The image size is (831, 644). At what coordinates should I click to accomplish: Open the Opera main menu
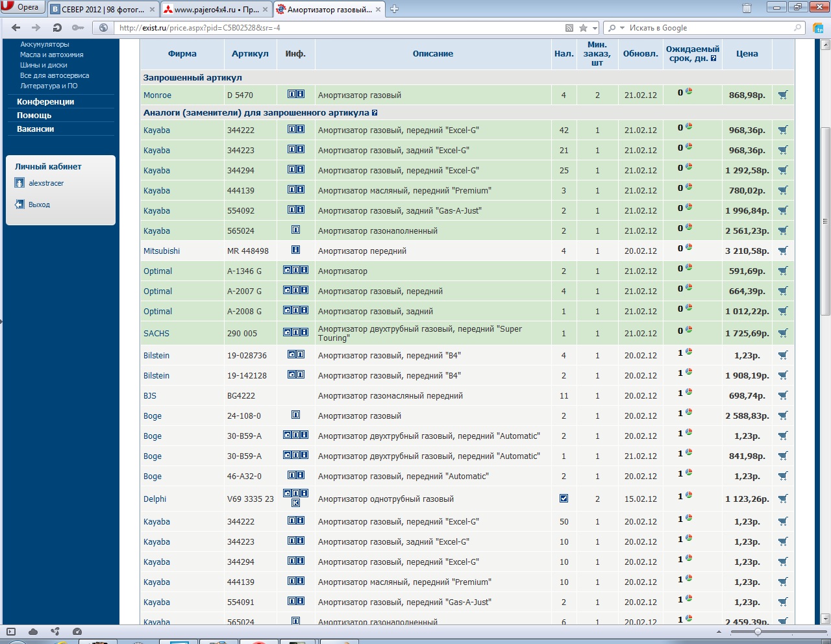(21, 7)
